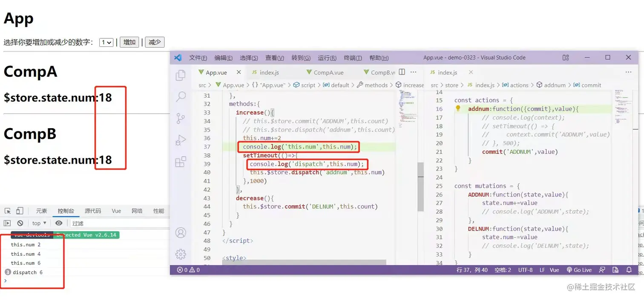Clear the console with the ban icon

point(20,223)
